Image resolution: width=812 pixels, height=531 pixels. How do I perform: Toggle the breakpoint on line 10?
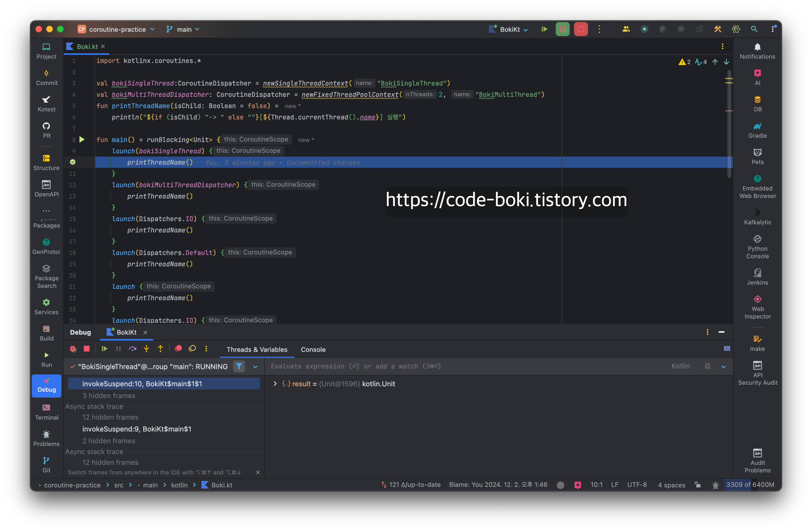pyautogui.click(x=73, y=162)
